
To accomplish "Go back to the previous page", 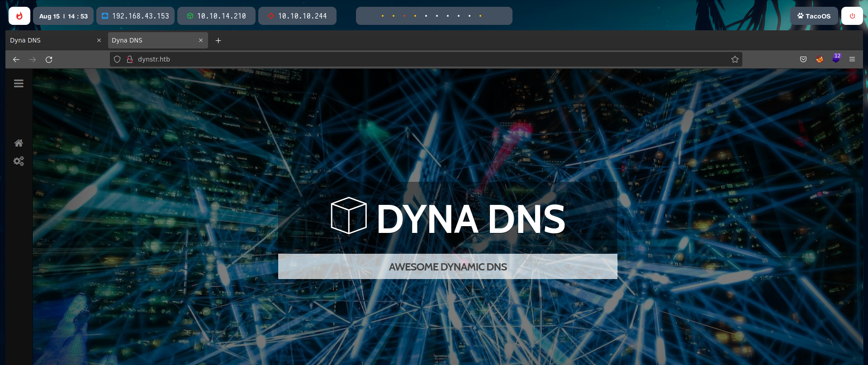I will 16,59.
